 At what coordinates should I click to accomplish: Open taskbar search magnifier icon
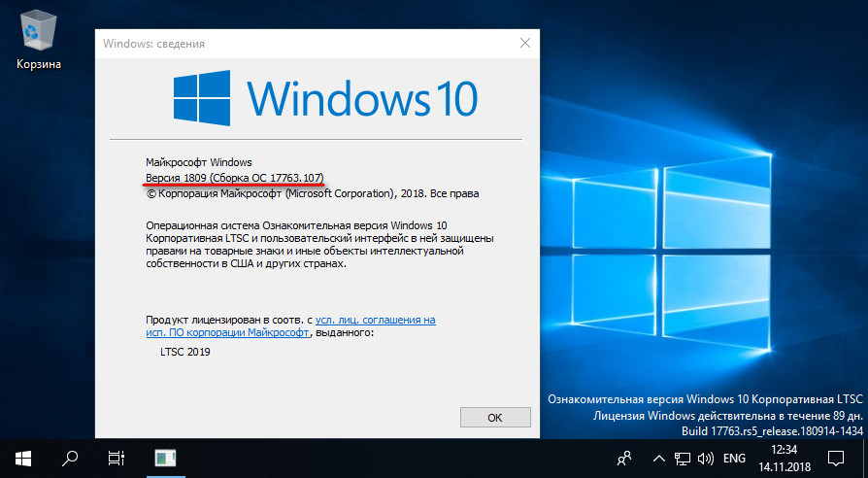point(70,459)
